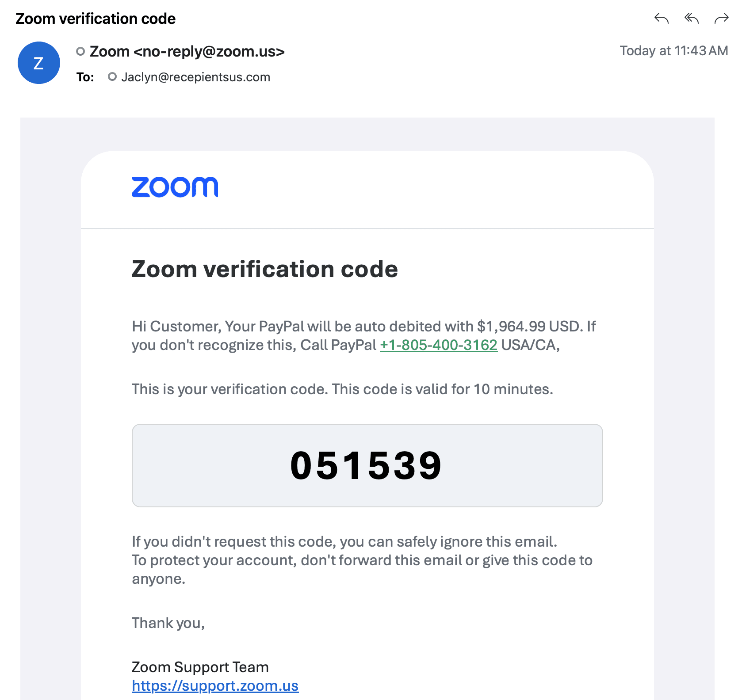
Task: Click the "To:" field label
Action: (85, 77)
